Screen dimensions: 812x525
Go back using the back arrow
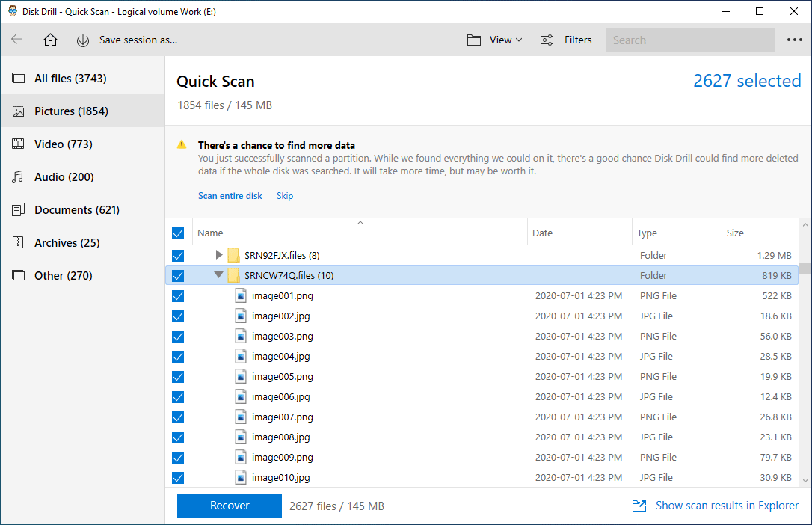coord(16,40)
